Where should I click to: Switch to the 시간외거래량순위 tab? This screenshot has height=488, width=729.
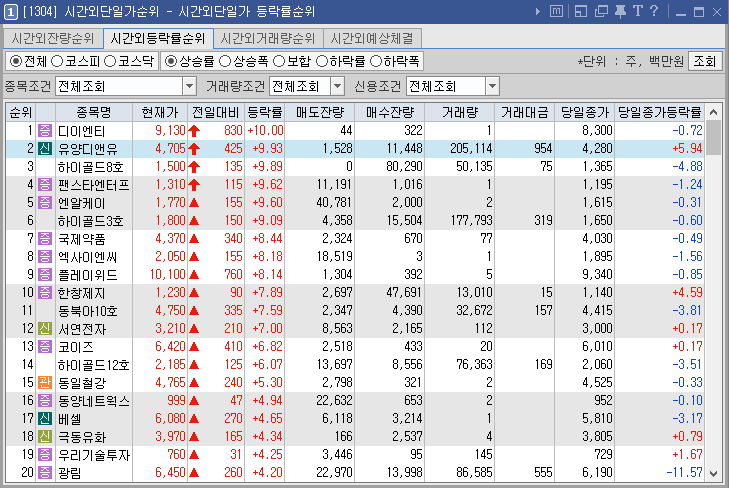pyautogui.click(x=268, y=39)
